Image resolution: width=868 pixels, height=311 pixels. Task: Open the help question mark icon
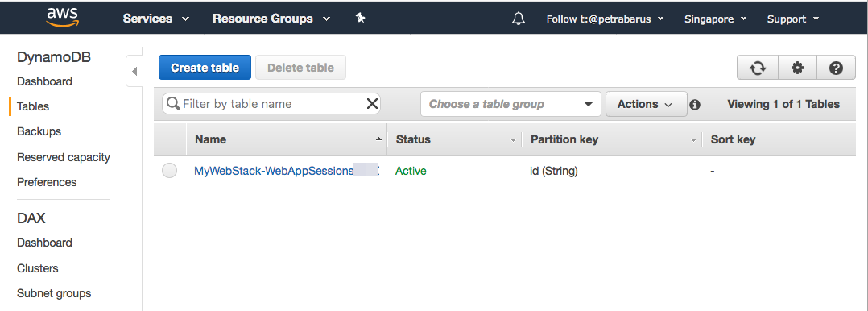[x=836, y=68]
